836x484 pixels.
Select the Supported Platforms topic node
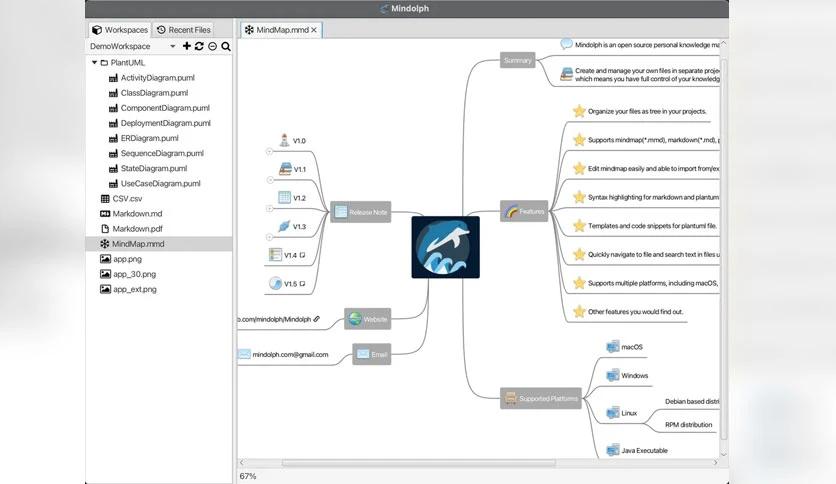tap(541, 398)
